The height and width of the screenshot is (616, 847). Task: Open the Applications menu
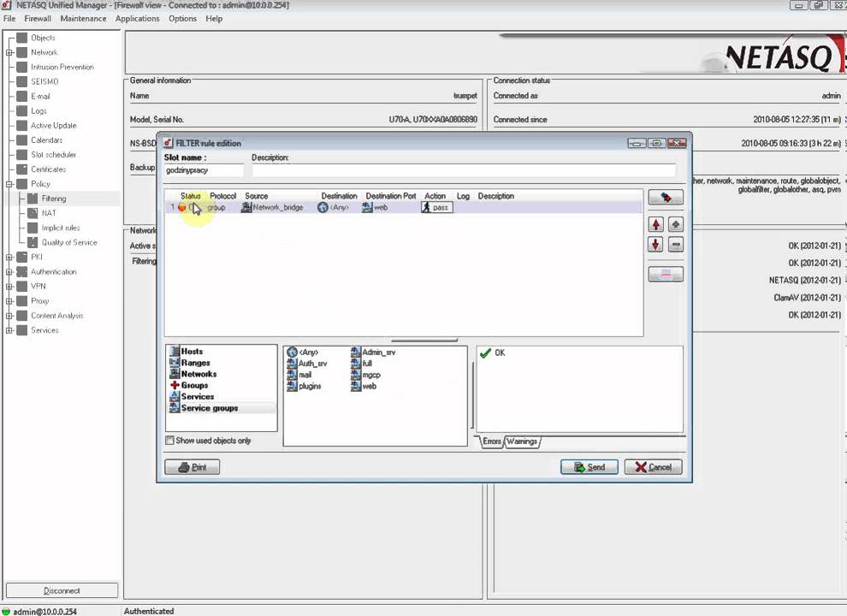(x=137, y=18)
